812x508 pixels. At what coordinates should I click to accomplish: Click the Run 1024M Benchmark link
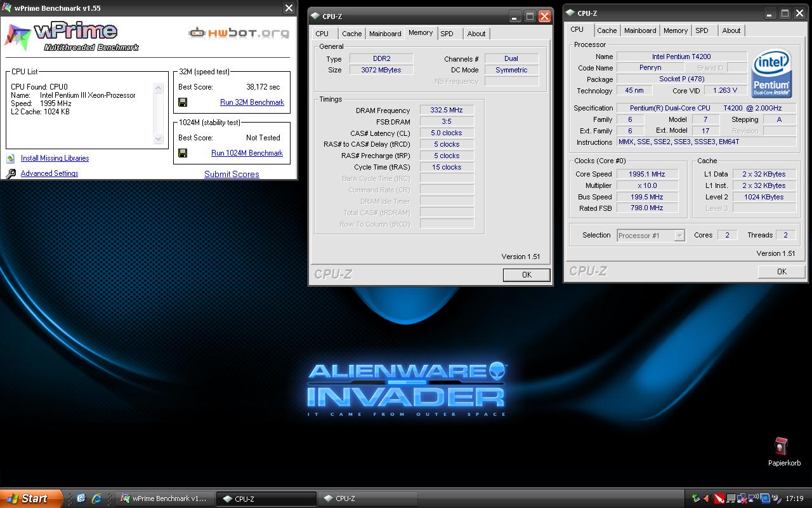(x=247, y=153)
